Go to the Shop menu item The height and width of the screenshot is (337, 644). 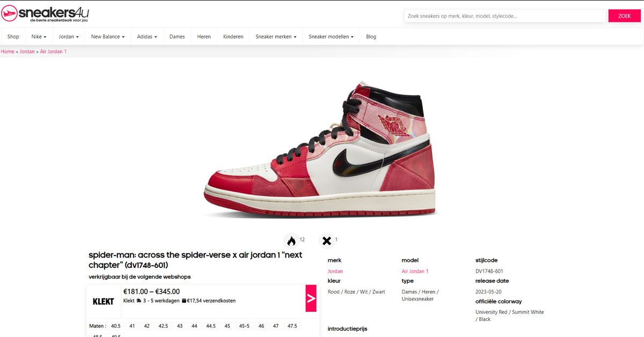tap(13, 36)
